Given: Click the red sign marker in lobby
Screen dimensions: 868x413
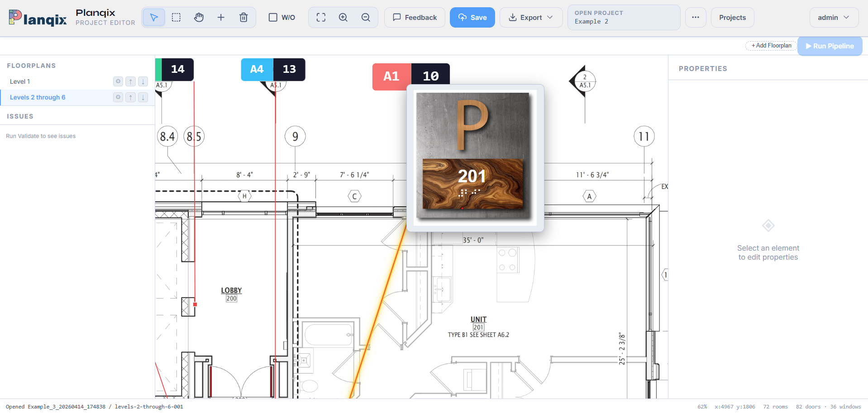Looking at the screenshot, I should pos(195,304).
